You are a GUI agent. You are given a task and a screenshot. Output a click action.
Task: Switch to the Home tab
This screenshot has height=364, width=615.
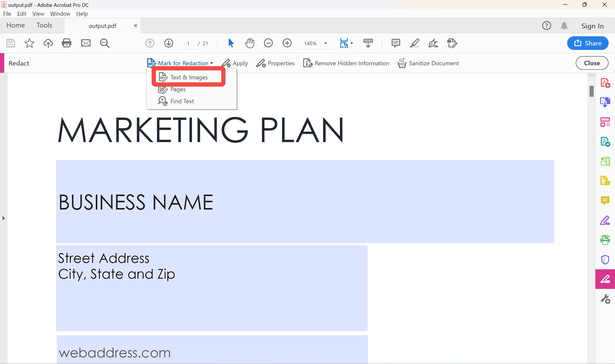[x=16, y=25]
